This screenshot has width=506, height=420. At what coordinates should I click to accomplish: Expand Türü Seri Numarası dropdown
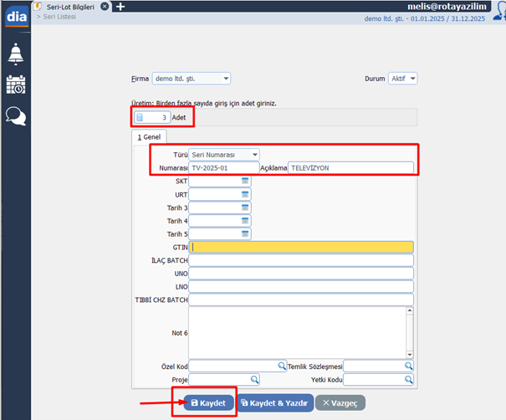[x=254, y=155]
